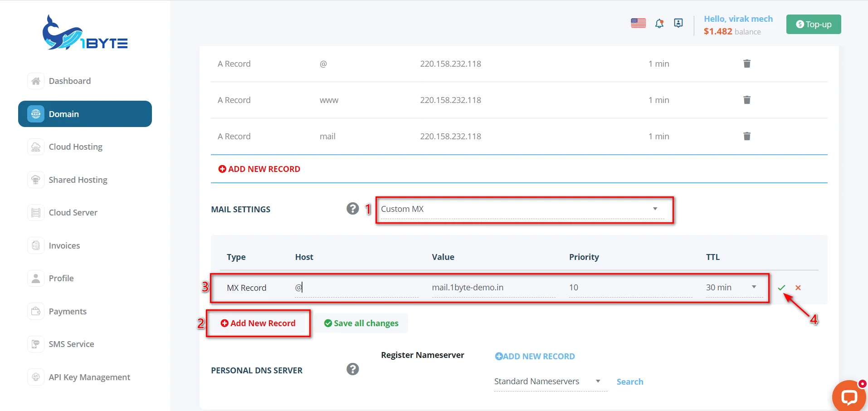Click the Invoices document icon
The height and width of the screenshot is (411, 868).
click(36, 246)
